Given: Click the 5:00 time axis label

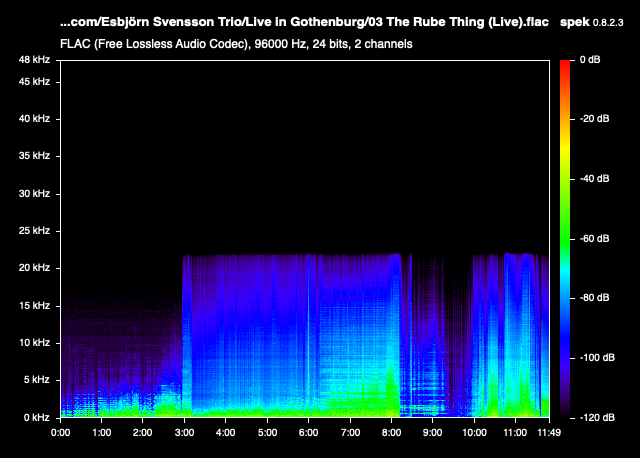Looking at the screenshot, I should [267, 433].
